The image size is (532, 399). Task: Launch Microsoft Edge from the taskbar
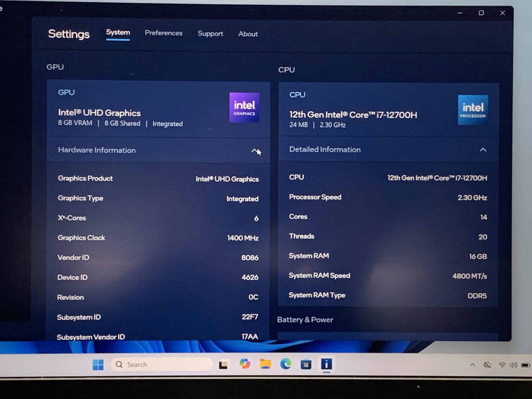click(286, 364)
